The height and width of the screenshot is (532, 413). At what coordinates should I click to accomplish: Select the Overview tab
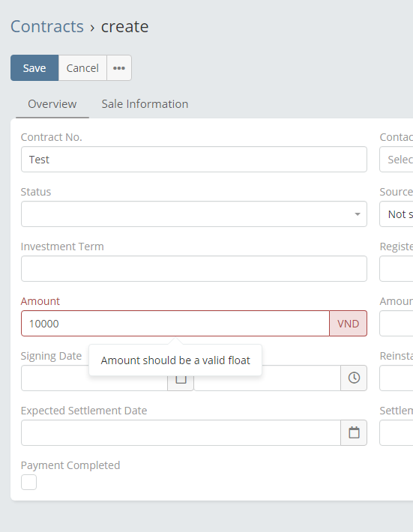tap(52, 104)
